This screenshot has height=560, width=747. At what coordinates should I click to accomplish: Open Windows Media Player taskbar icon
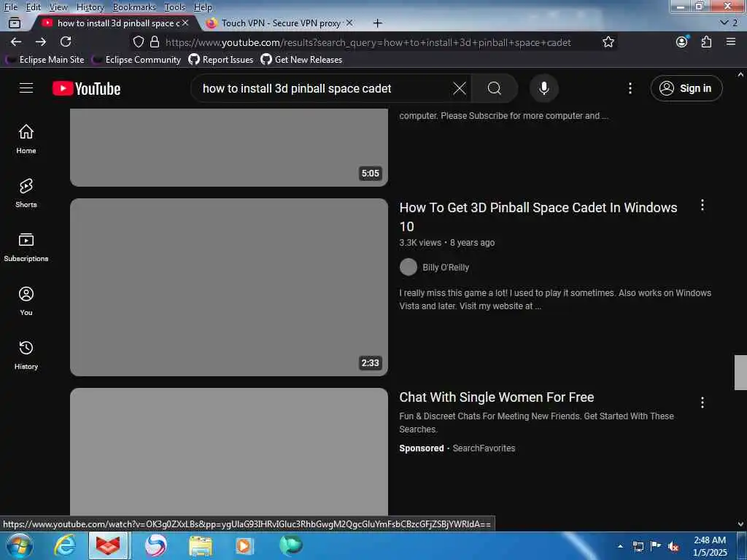click(244, 545)
